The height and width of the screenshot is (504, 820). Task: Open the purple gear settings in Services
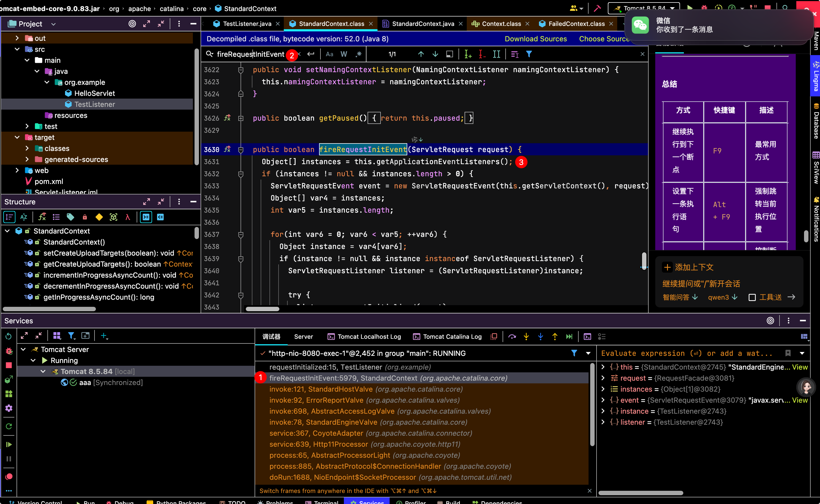click(9, 408)
